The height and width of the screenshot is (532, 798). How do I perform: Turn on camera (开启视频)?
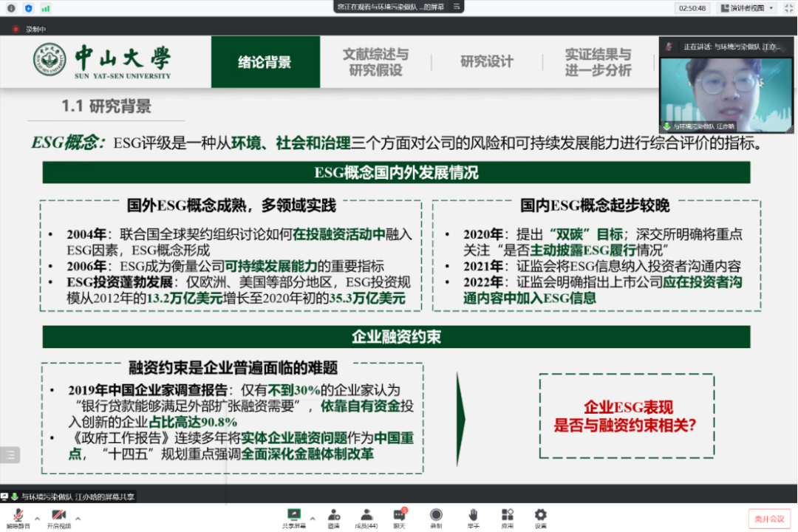[x=59, y=519]
